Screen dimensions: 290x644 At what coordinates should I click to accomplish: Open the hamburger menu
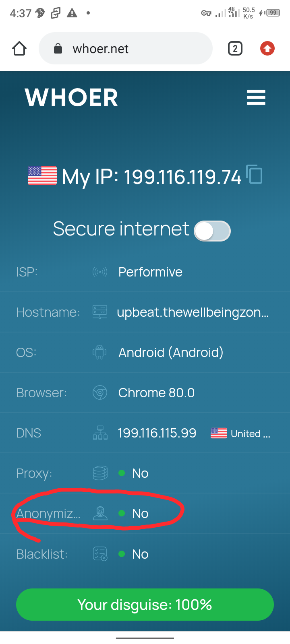pos(256,98)
